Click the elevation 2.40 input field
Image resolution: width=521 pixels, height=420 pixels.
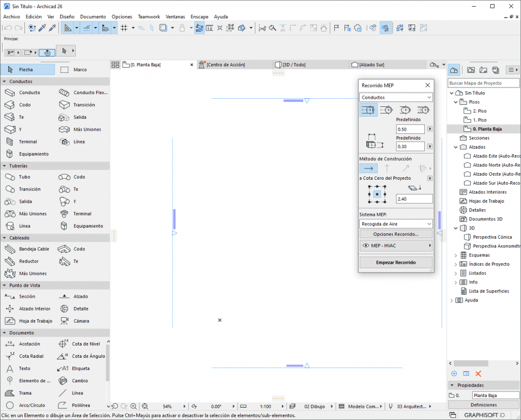[x=414, y=199]
